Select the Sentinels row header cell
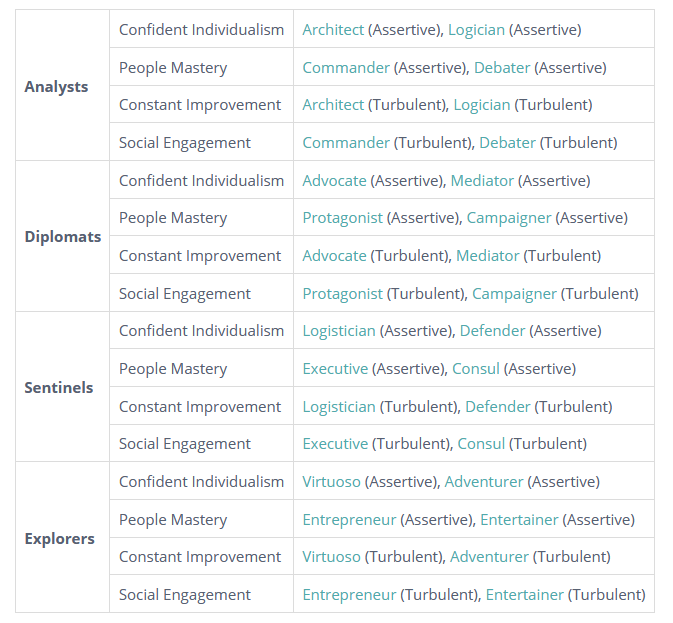Screen dimensions: 673x623 (63, 387)
